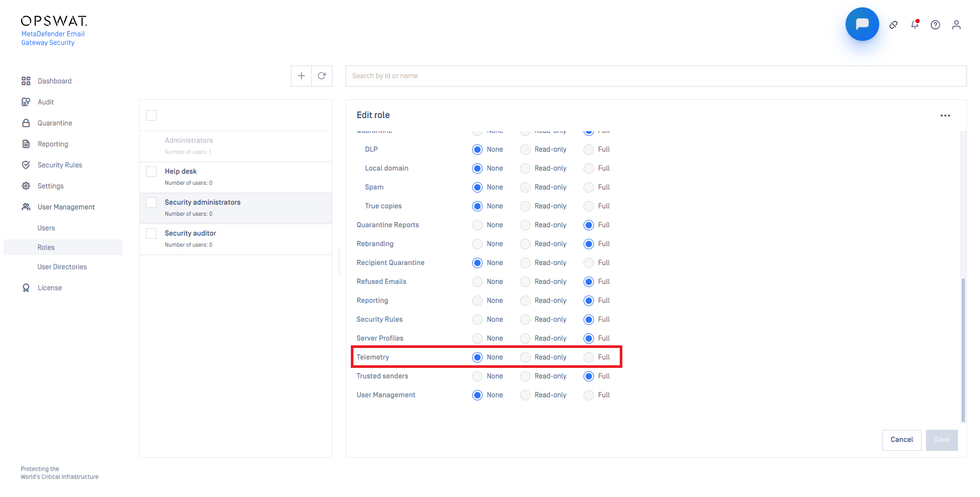Check Security administrators role checkbox

tap(151, 203)
